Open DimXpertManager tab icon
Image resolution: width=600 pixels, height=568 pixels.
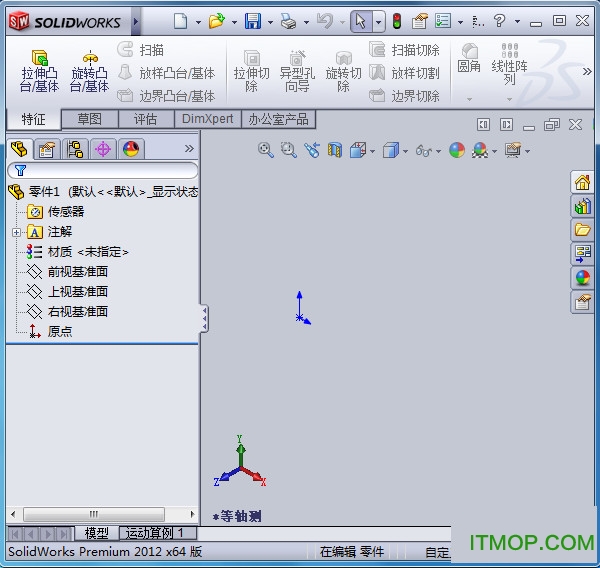tap(103, 149)
